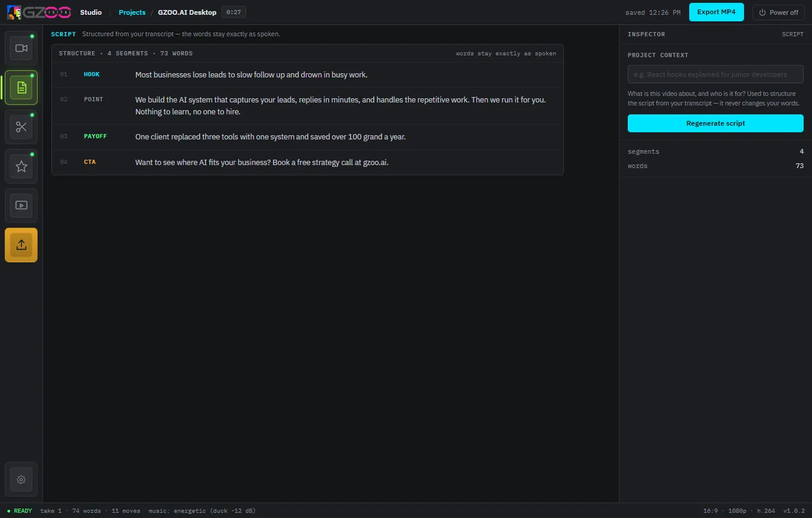
Task: Focus the Project Context input field
Action: point(715,74)
